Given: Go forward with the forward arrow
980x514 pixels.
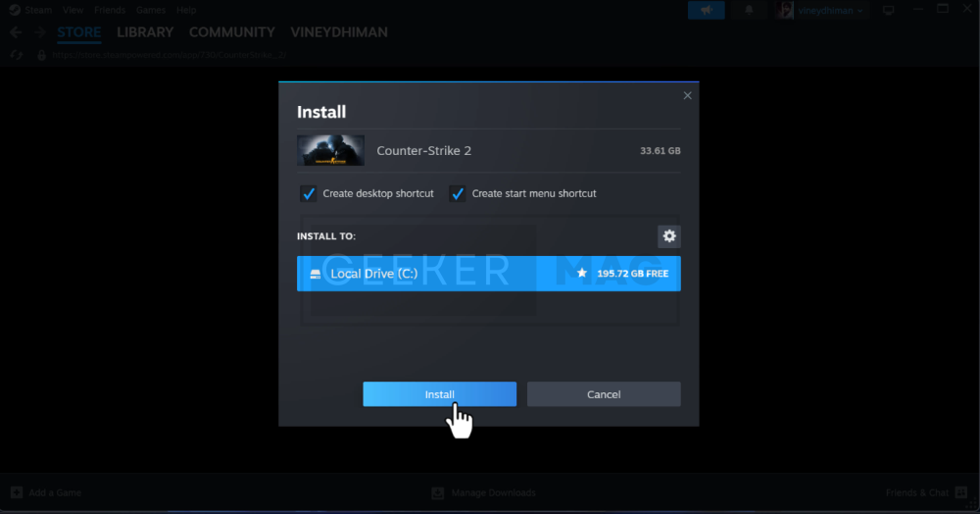Looking at the screenshot, I should (x=39, y=32).
